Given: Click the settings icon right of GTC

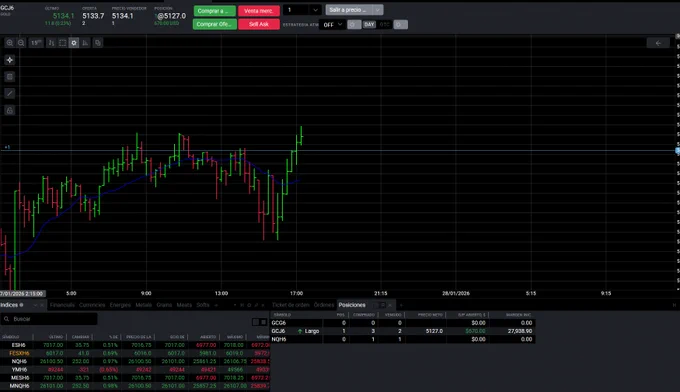Looking at the screenshot, I should (400, 24).
